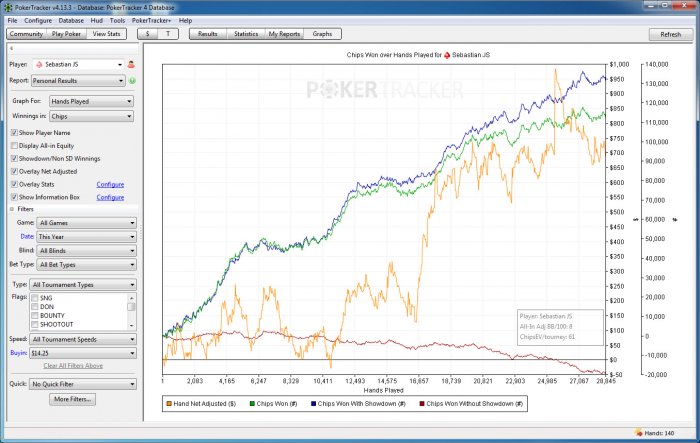
Task: Switch to the Community tab
Action: pos(26,34)
